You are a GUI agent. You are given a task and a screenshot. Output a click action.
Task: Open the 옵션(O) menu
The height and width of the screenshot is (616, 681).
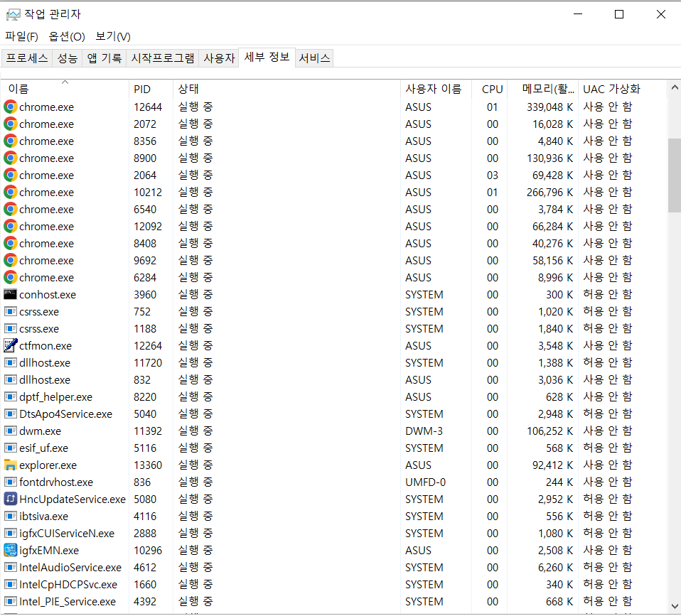coord(67,36)
